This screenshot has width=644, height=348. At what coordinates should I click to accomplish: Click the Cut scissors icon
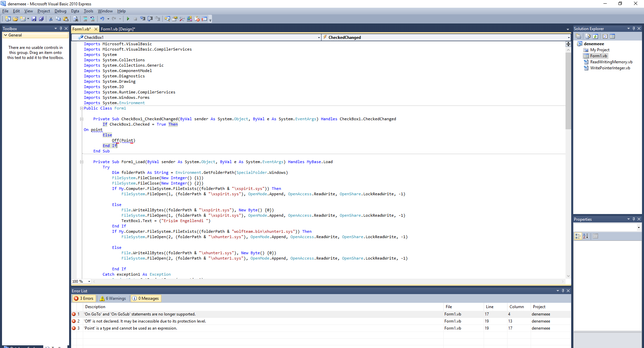coord(51,19)
